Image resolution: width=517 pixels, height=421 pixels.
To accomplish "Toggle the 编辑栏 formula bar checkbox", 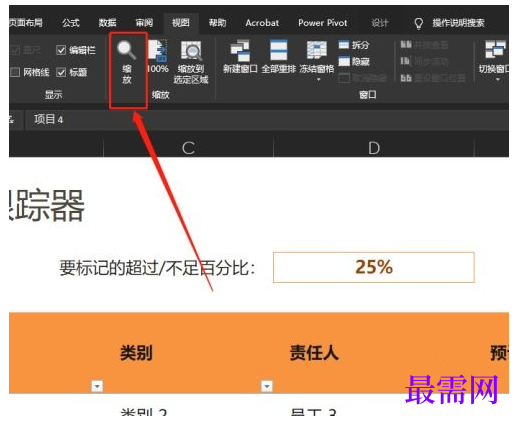I will click(61, 50).
